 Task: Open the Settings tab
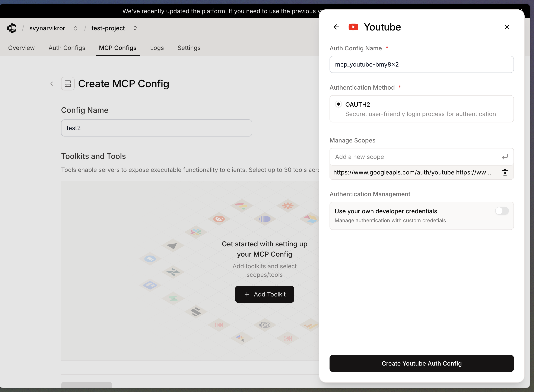click(189, 48)
